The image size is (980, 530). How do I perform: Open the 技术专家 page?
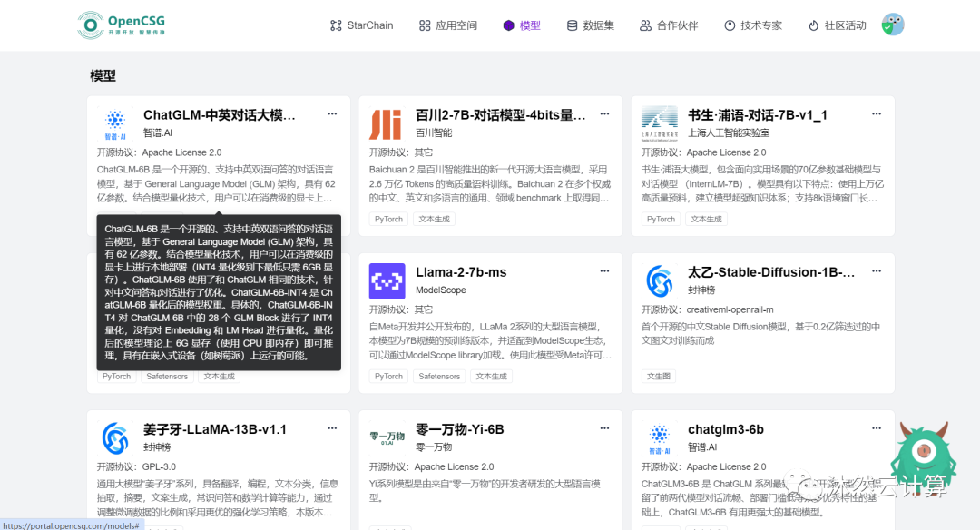753,25
